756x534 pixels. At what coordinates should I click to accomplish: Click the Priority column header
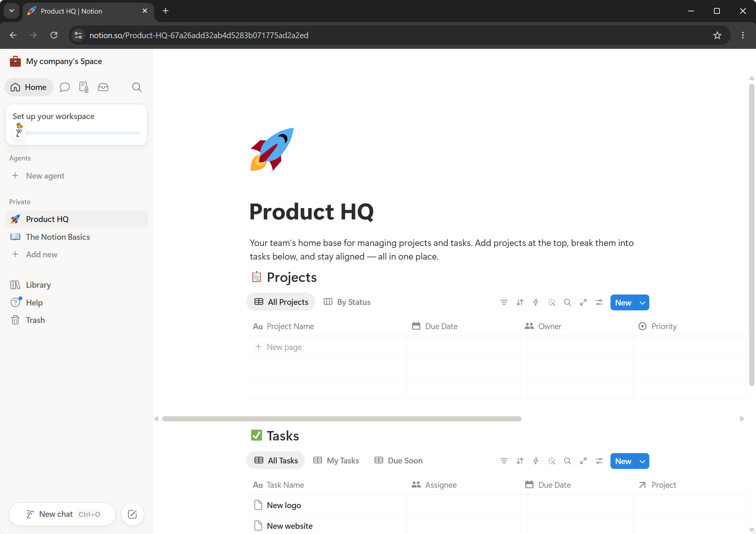click(690, 326)
